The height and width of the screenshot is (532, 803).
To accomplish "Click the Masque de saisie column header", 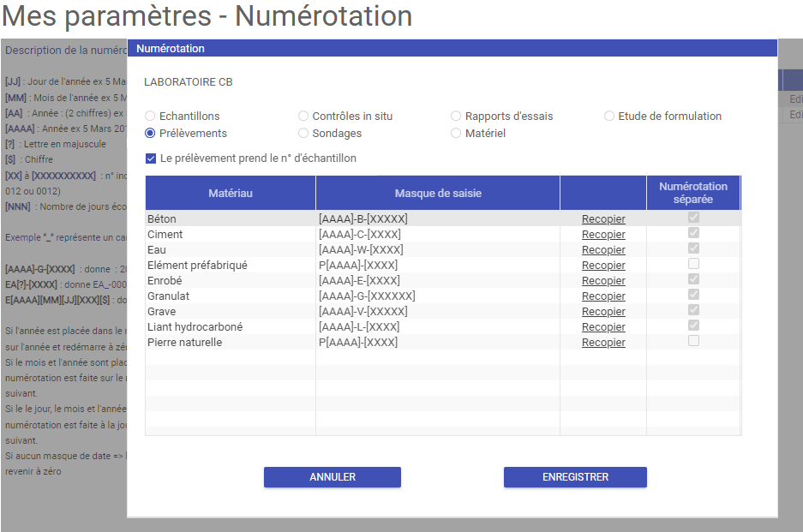I will point(438,193).
